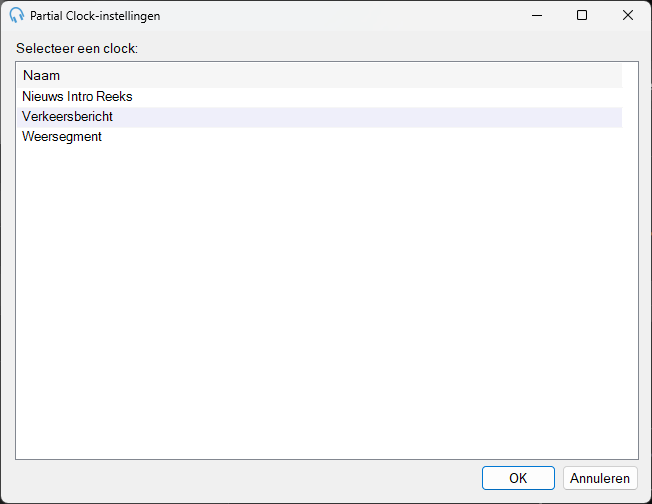Select the Verkeersbericht clock entry
Screen dimensions: 652x504
(319, 117)
